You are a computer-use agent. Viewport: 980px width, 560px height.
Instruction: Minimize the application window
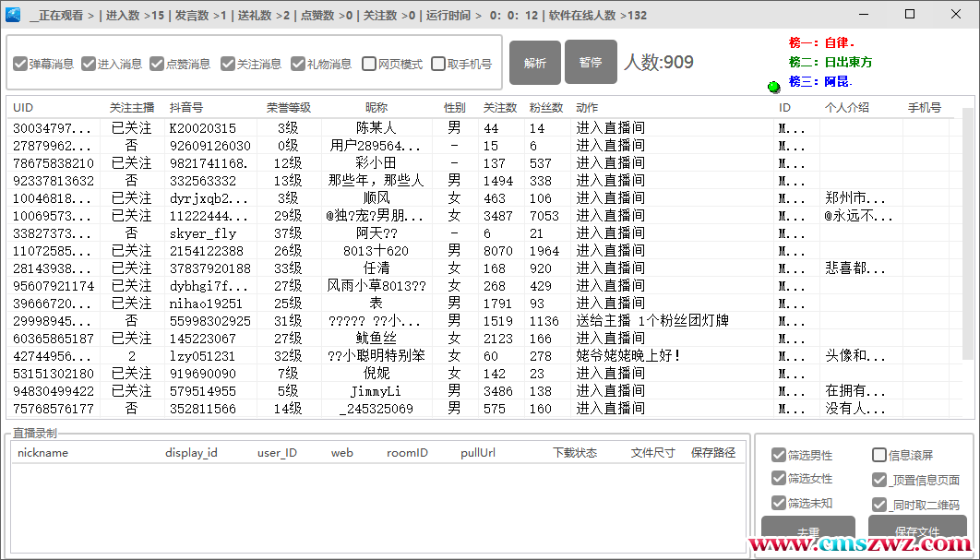(865, 14)
